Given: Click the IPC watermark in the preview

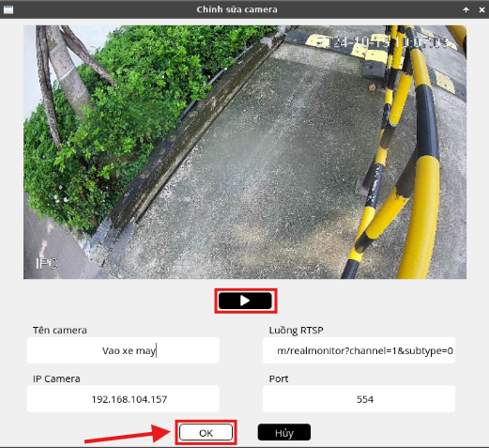Looking at the screenshot, I should coord(47,264).
